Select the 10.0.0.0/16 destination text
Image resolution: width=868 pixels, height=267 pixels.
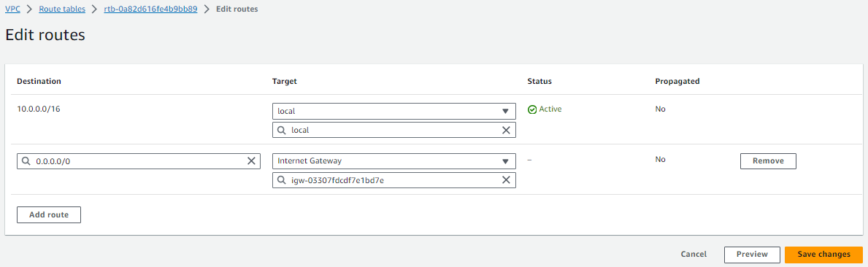click(x=39, y=109)
